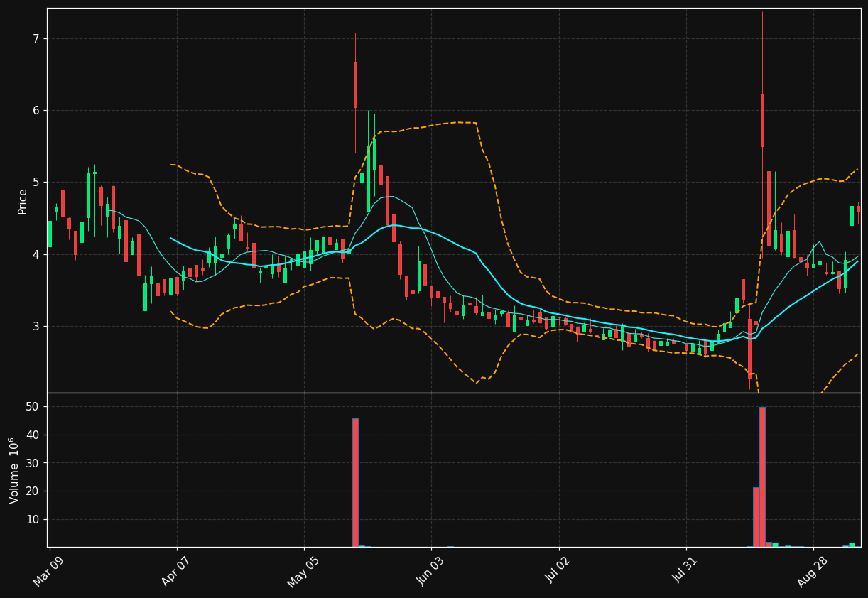Screen dimensions: 868x598
Task: Click price axis tick label 4
Action: pos(36,254)
